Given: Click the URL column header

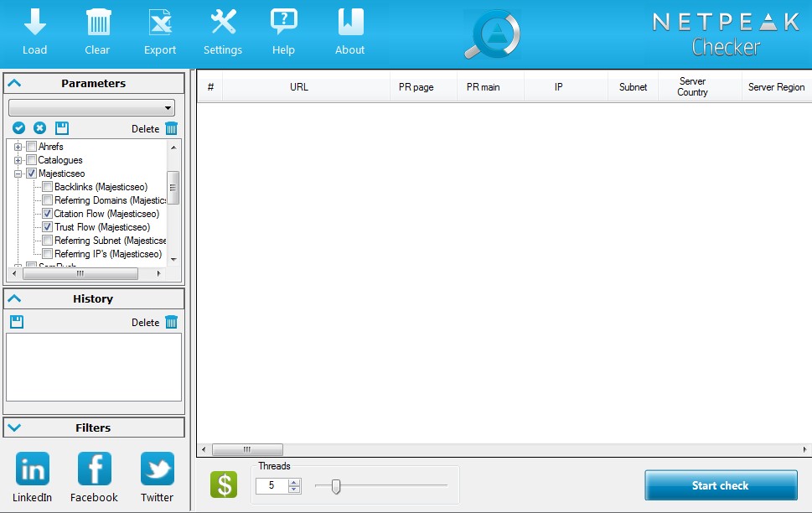Looking at the screenshot, I should click(x=306, y=87).
